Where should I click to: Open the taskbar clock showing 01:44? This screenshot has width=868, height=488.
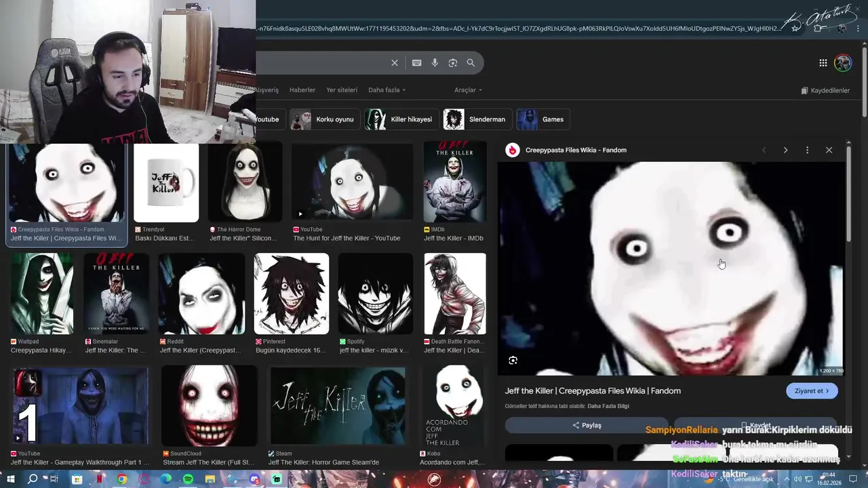[x=830, y=479]
